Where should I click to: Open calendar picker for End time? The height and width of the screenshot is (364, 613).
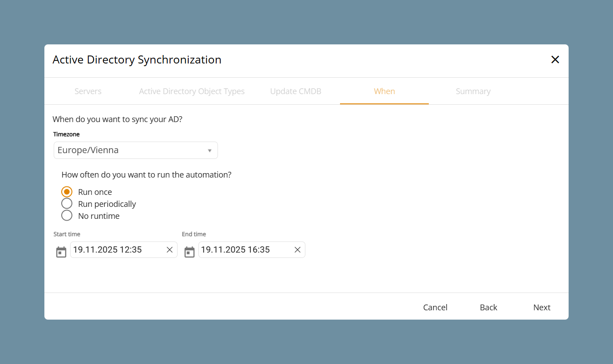click(x=190, y=252)
